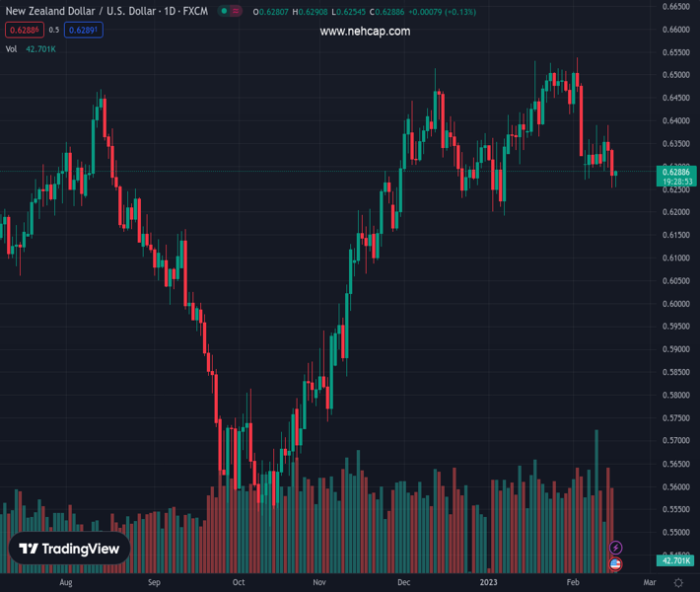Select the Vol indicator label
The height and width of the screenshot is (592, 700).
point(12,48)
